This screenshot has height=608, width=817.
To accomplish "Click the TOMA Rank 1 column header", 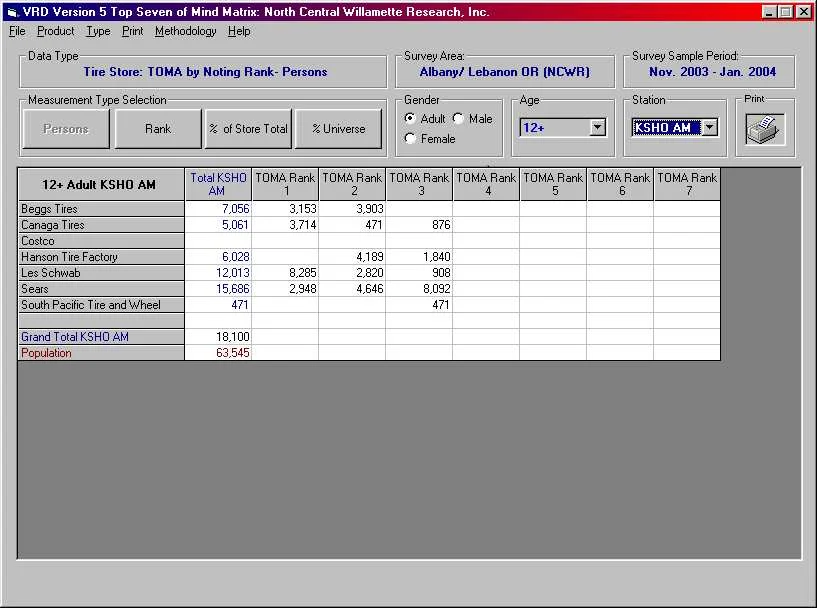I will click(x=285, y=184).
